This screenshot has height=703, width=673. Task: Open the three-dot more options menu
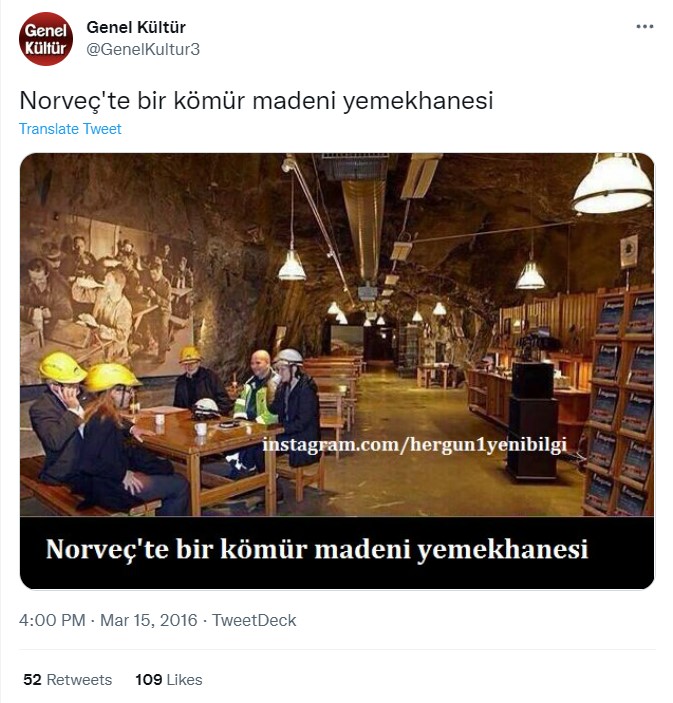pyautogui.click(x=644, y=27)
